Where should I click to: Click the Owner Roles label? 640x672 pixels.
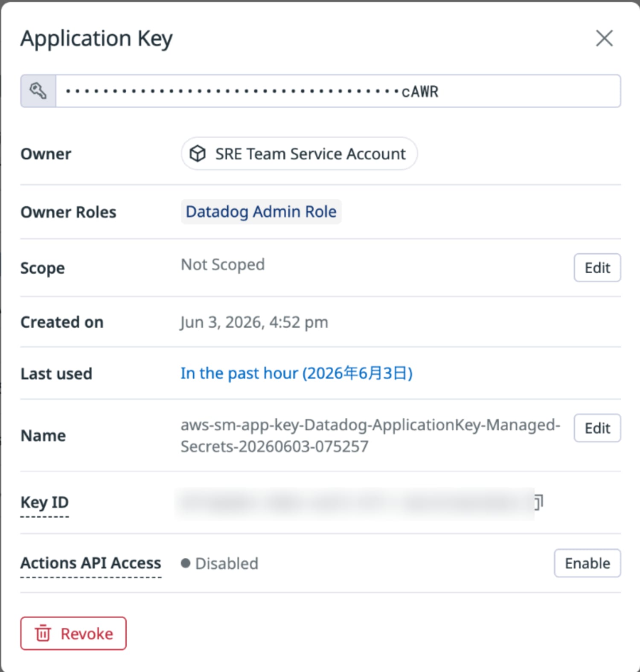pyautogui.click(x=68, y=212)
